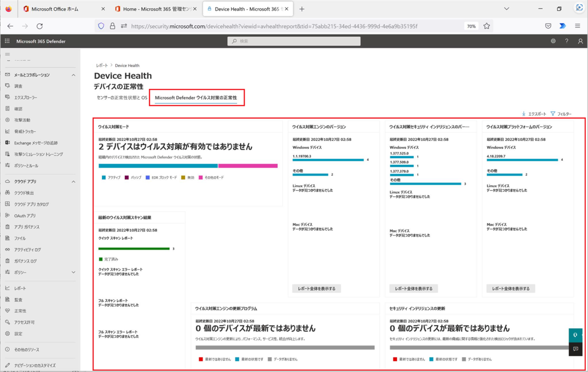Click the pink other-mode segment of antivirus bar
Viewport: 588px width, 372px height.
pos(248,166)
